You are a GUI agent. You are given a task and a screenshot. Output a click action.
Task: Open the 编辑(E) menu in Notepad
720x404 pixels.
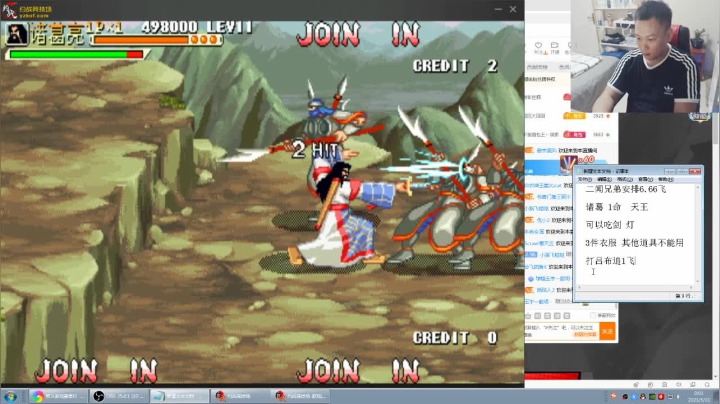click(604, 179)
